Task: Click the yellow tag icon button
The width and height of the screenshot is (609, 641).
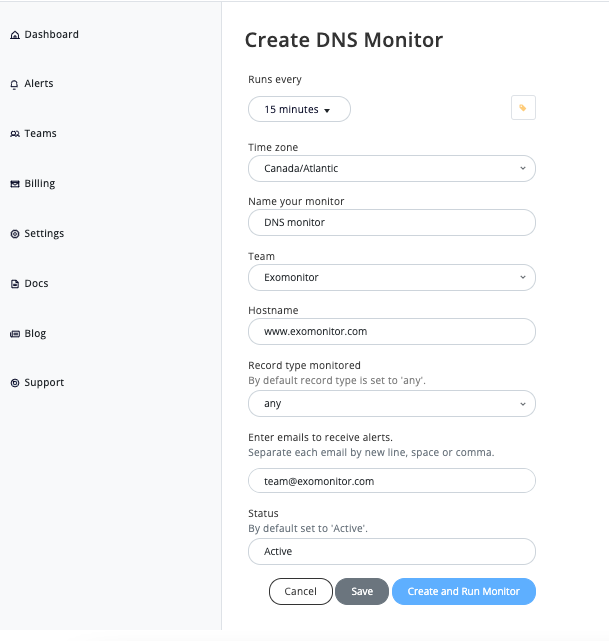Action: [x=523, y=108]
